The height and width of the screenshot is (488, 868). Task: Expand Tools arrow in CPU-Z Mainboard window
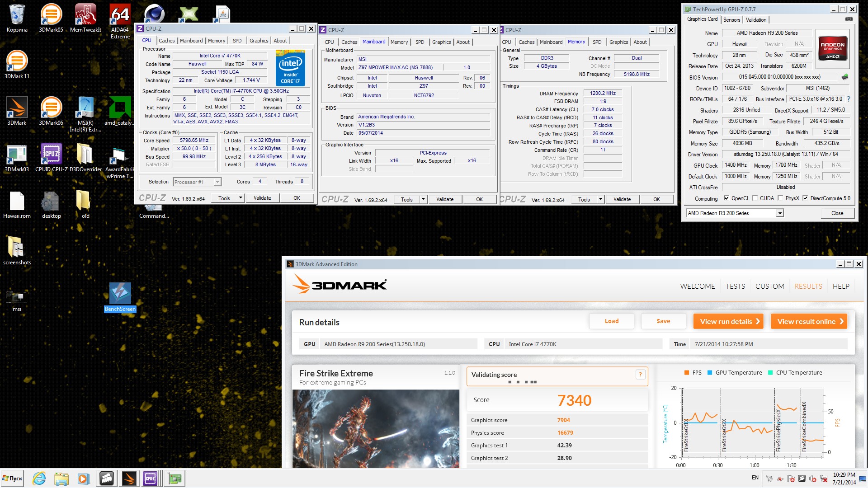423,199
